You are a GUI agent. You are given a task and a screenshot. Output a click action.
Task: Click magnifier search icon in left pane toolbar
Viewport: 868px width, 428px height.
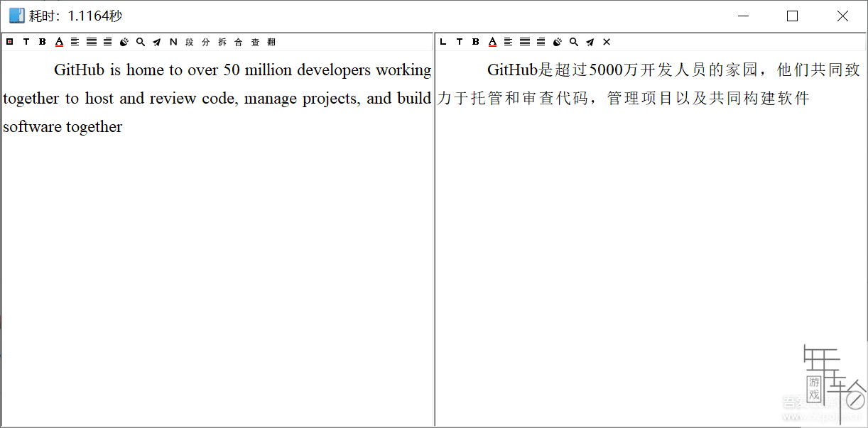141,42
